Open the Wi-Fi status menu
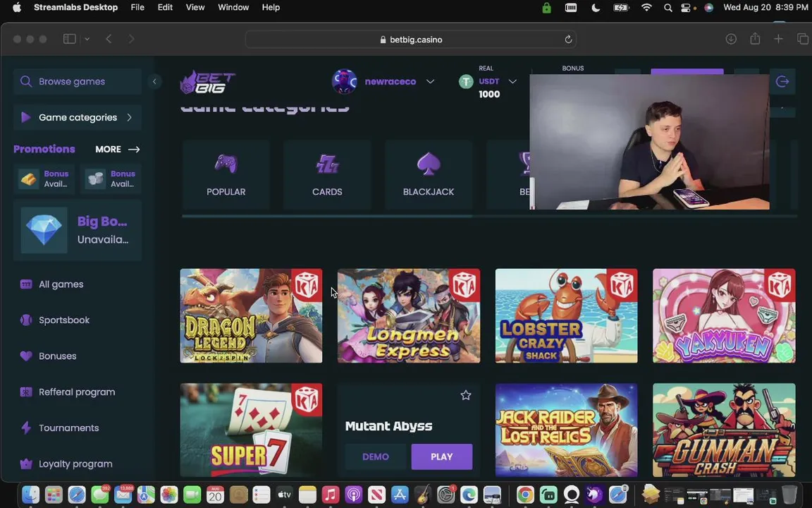Screen dimensions: 812x508 [x=646, y=8]
